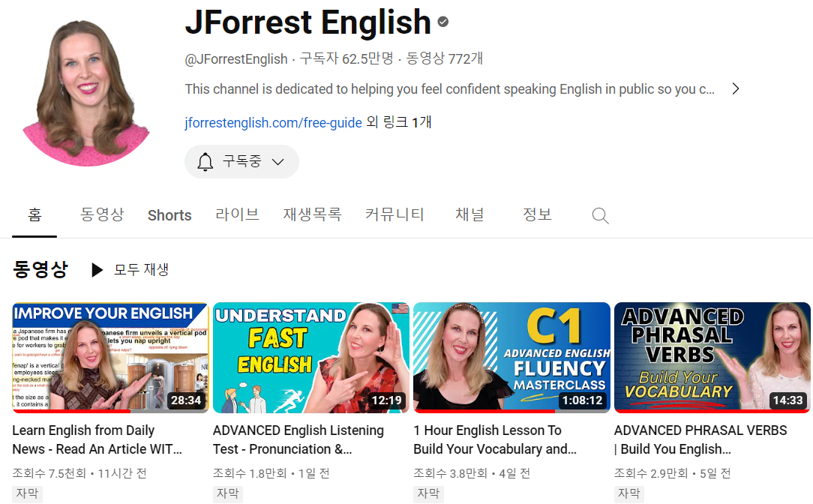
Task: Click the 1:08:12 duration badge
Action: point(582,400)
